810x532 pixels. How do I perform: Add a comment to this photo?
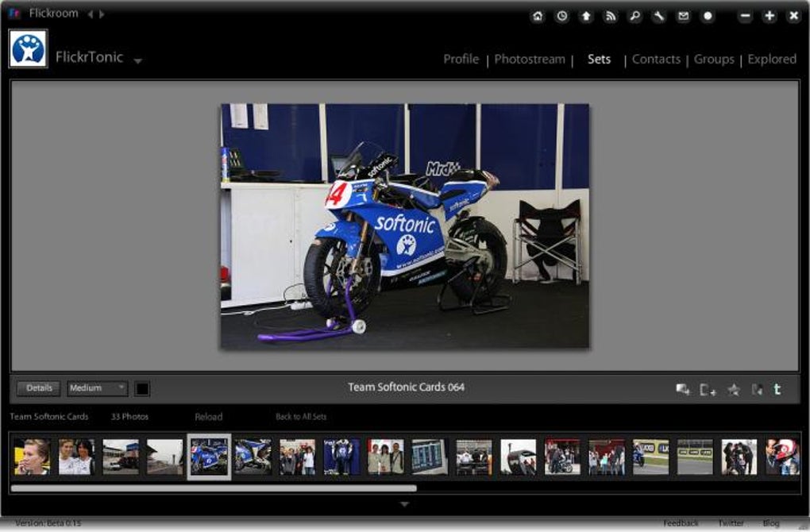point(683,389)
